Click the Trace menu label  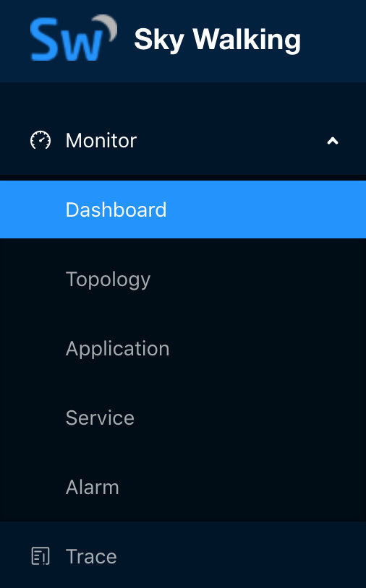[91, 556]
